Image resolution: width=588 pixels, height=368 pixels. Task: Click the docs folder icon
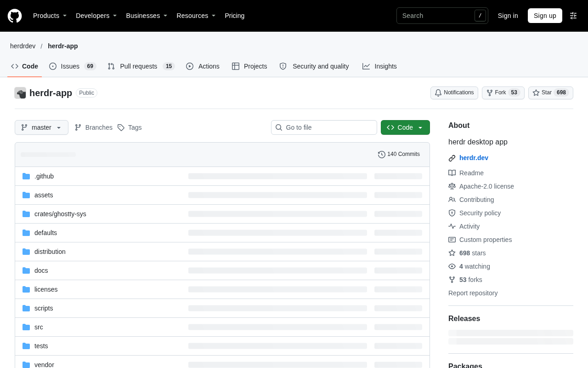tap(26, 270)
